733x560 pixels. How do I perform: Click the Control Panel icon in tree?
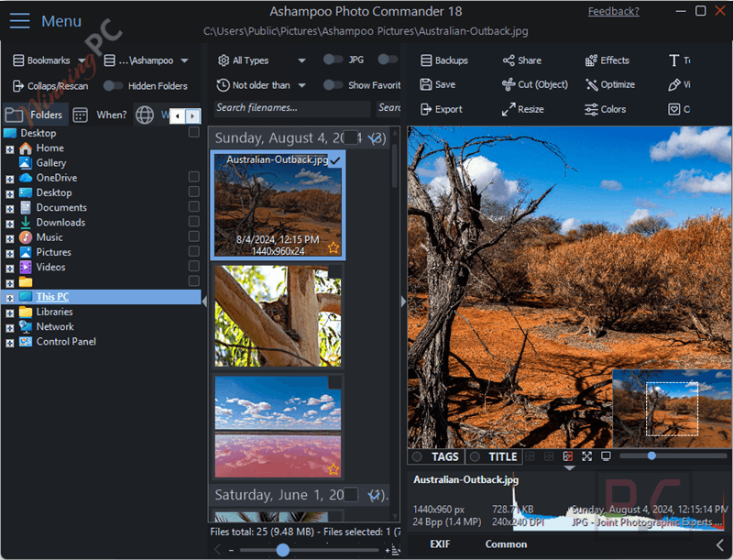[26, 342]
